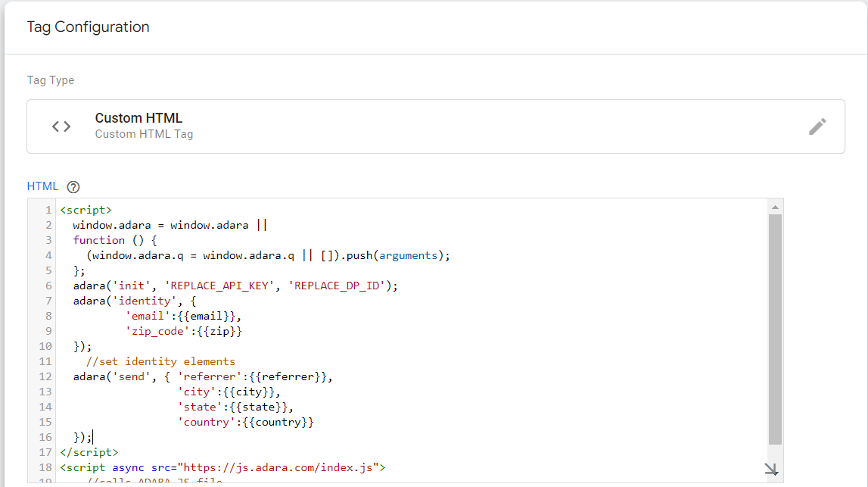Viewport: 868px width, 487px height.
Task: Click the {{referrer}} variable on line 12
Action: point(288,376)
